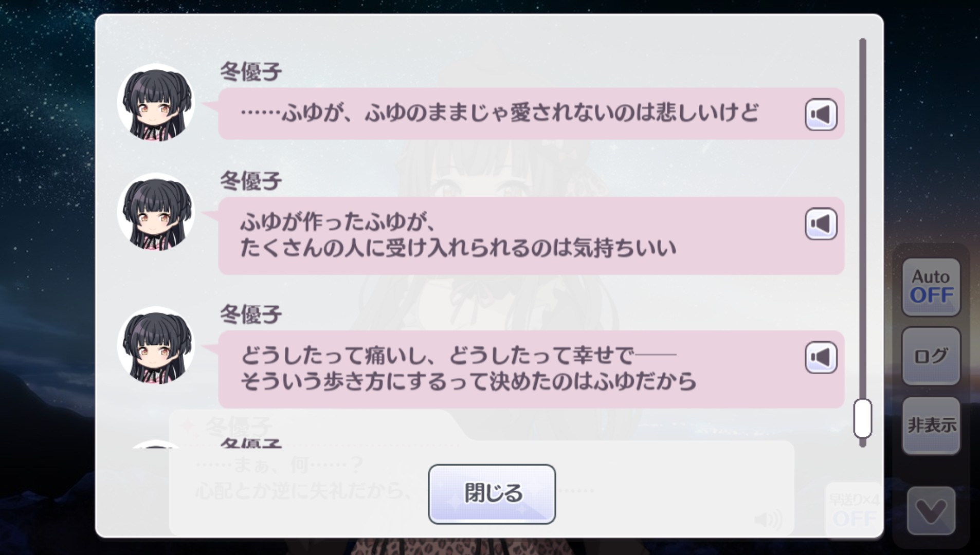Click first 冬優子 speaker name label
This screenshot has width=980, height=555.
pyautogui.click(x=251, y=71)
